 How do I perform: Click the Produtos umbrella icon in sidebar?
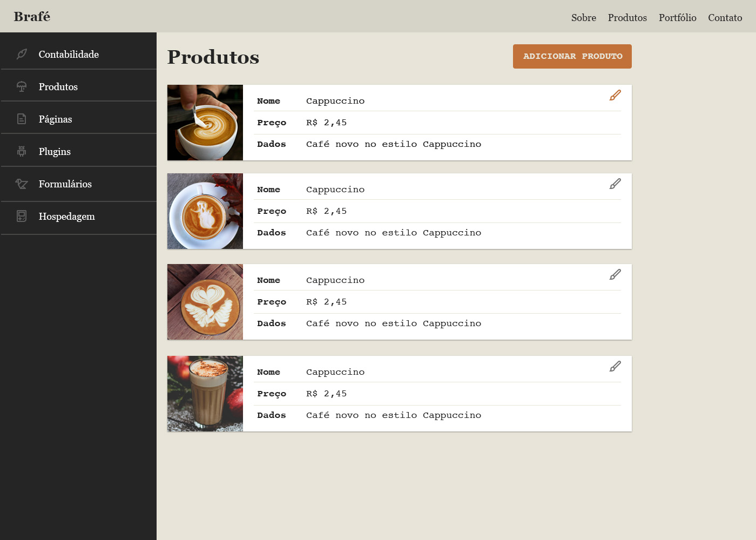coord(22,86)
